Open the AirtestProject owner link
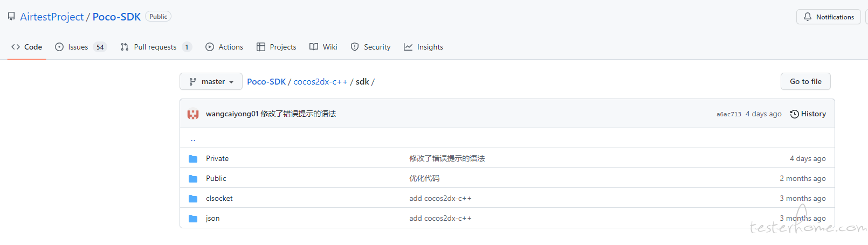The image size is (868, 245). 52,17
